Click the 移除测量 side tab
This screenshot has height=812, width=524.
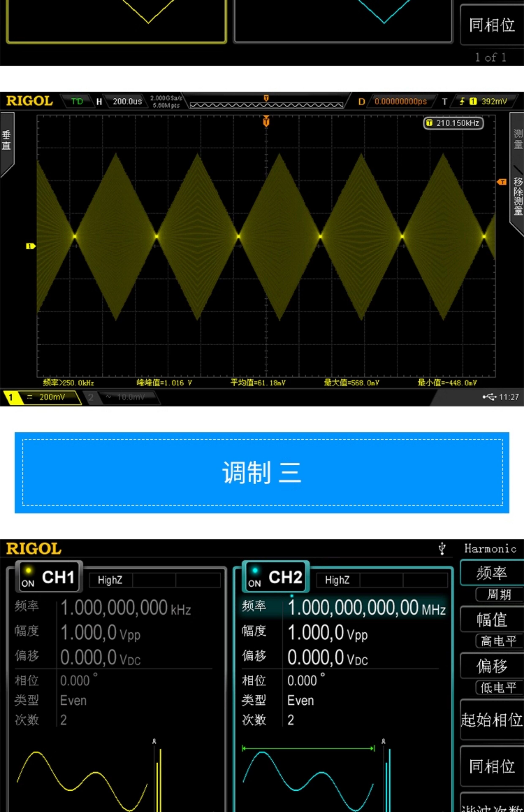517,196
